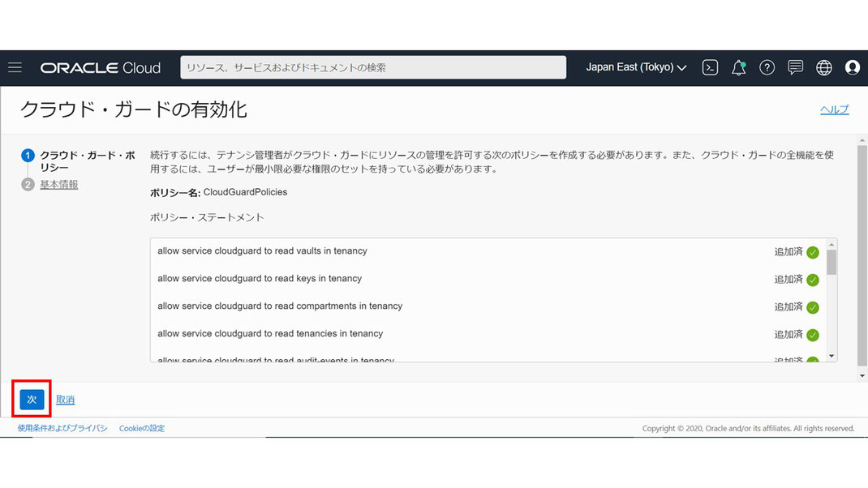Click the page title クラウド・ガードの有効化
Screen dimensions: 868x488
click(x=133, y=109)
